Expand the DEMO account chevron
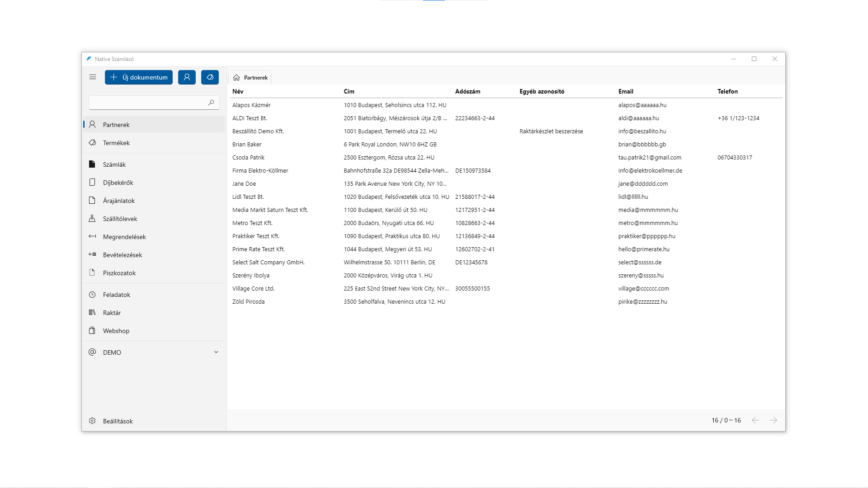The height and width of the screenshot is (488, 868). [x=217, y=352]
